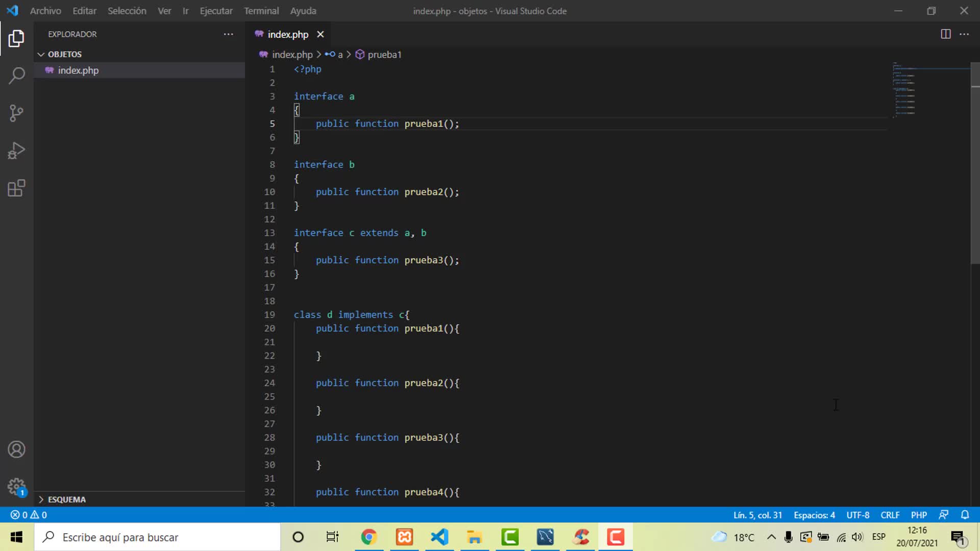Click 'class d implements c{' code line
Viewport: 980px width, 551px height.
(351, 315)
